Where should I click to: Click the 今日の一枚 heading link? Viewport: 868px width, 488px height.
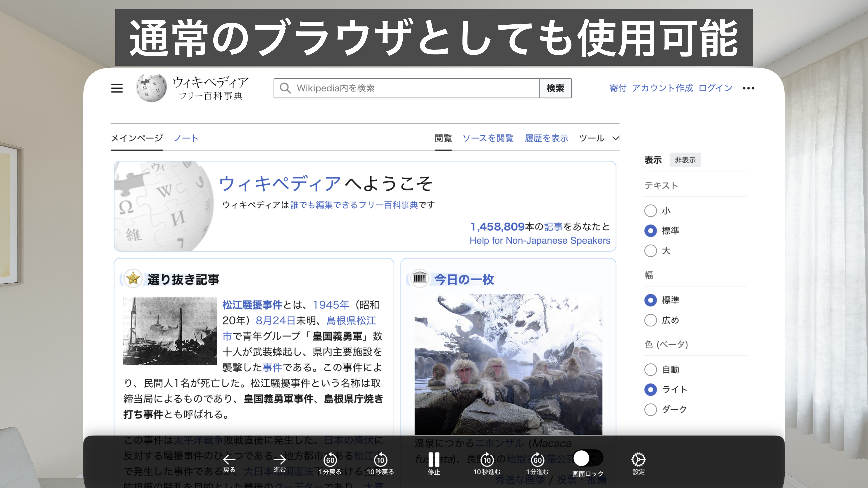[x=464, y=279]
